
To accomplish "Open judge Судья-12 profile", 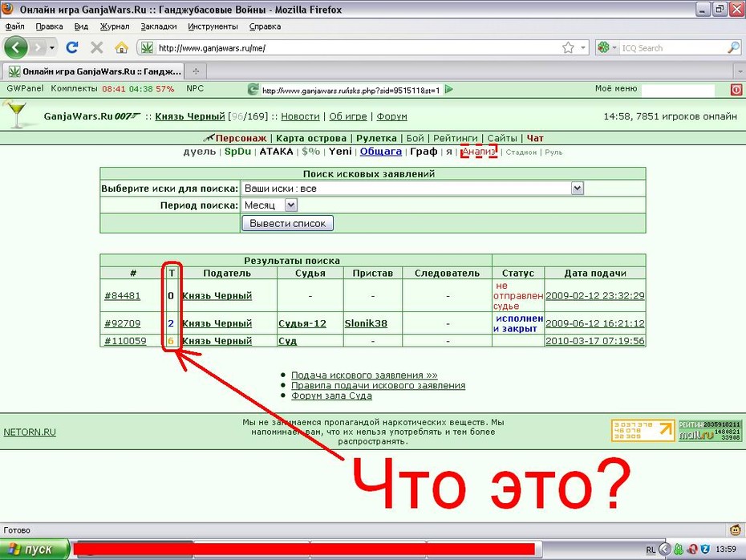I will click(302, 323).
